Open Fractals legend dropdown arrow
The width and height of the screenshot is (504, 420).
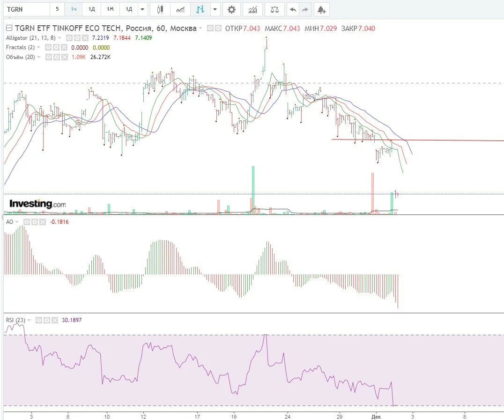(x=38, y=48)
